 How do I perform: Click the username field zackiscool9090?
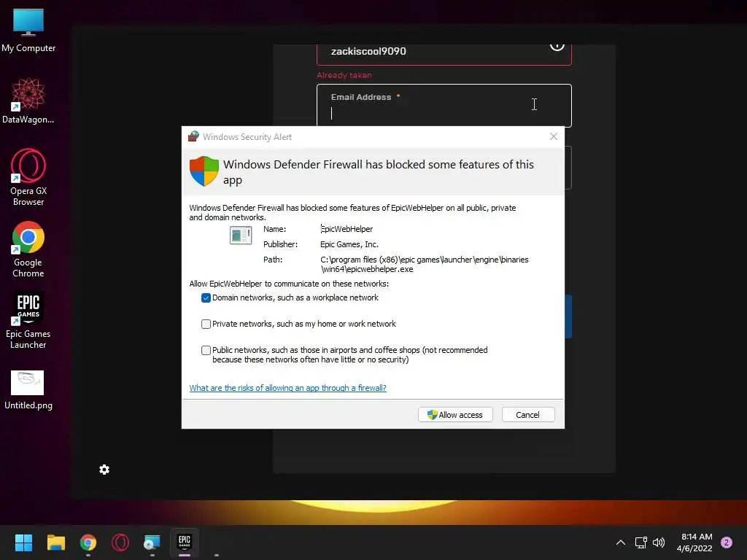(444, 54)
